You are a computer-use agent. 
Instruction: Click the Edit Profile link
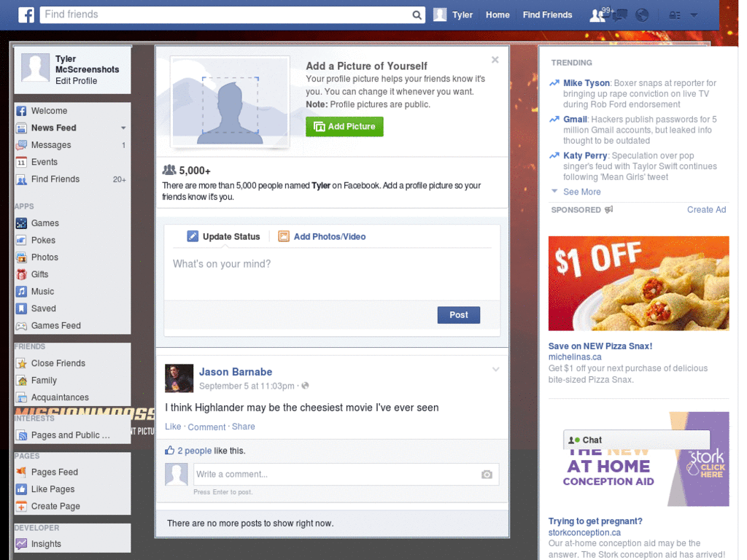click(76, 81)
